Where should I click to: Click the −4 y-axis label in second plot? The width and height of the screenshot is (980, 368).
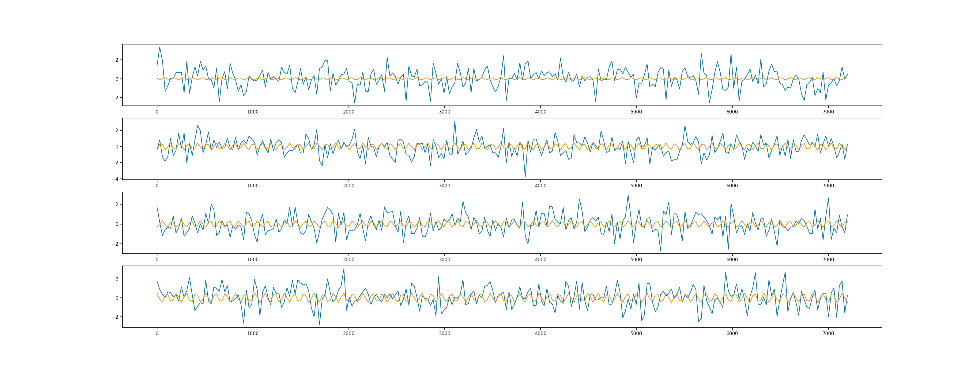point(115,179)
